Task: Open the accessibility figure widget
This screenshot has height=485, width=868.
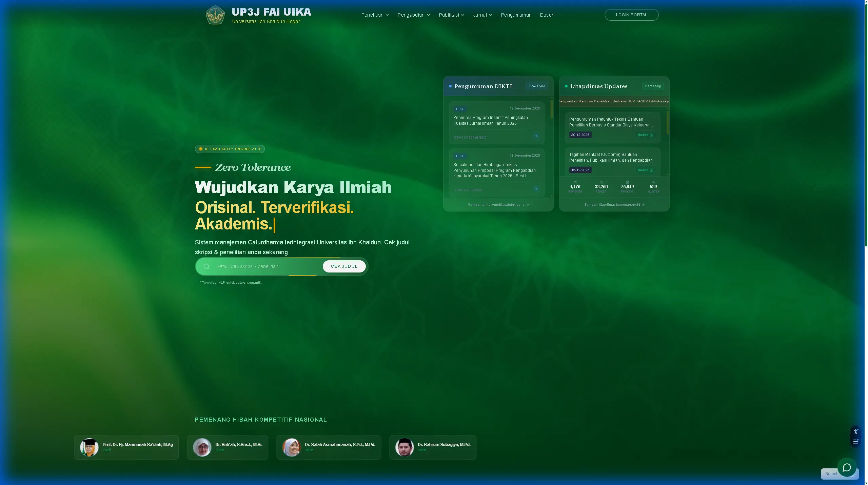Action: click(855, 431)
